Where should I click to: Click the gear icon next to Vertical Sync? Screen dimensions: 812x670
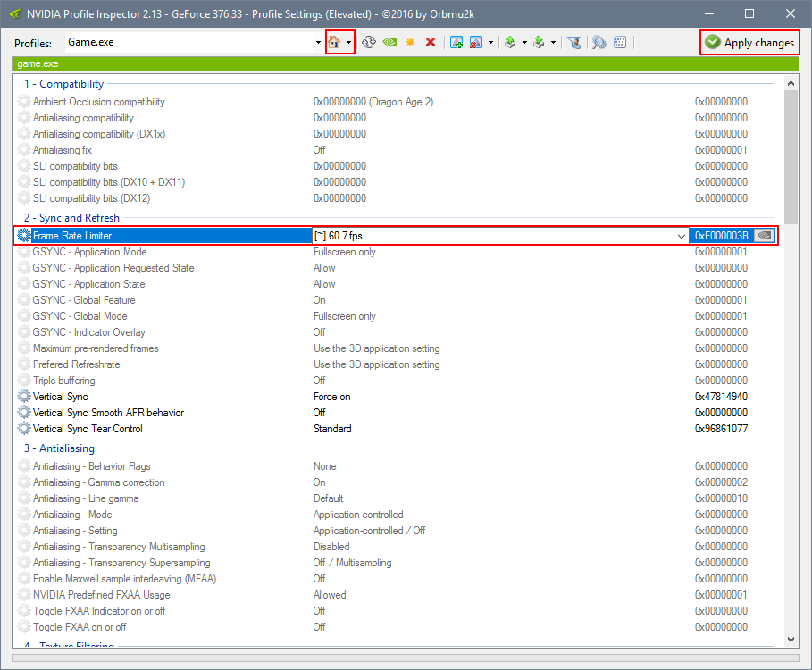(x=24, y=397)
